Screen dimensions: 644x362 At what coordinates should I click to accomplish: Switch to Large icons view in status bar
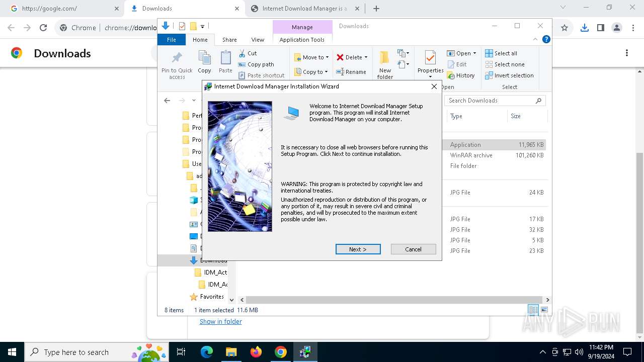pos(544,310)
